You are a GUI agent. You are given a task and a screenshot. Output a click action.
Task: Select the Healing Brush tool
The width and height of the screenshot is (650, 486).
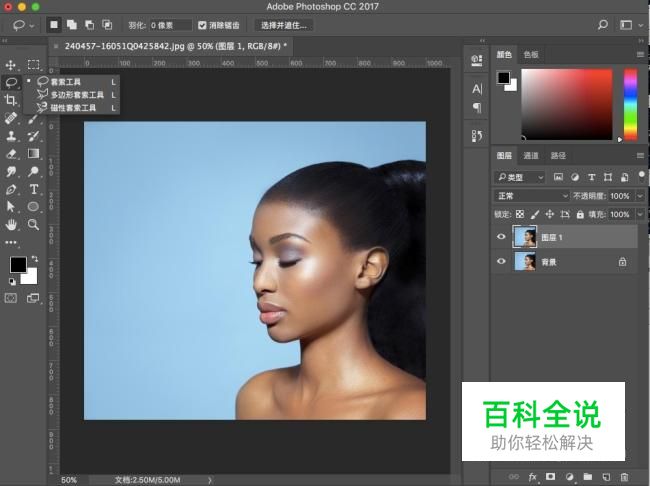(11, 118)
